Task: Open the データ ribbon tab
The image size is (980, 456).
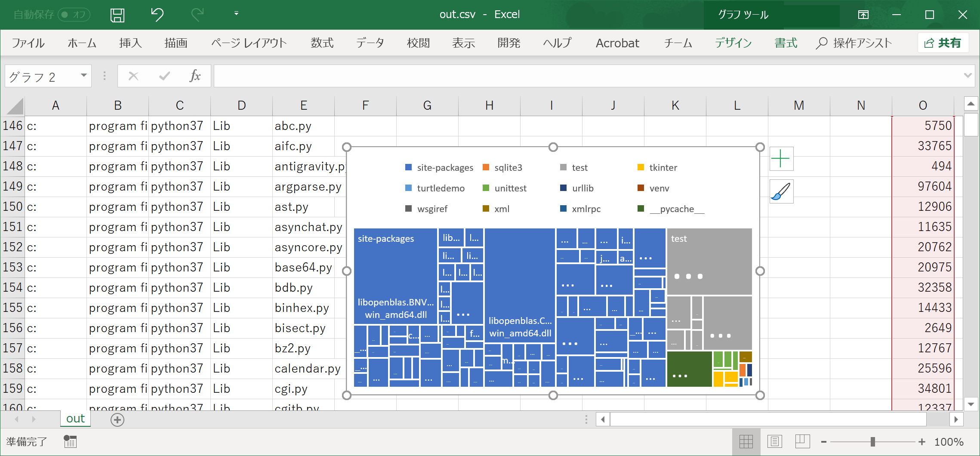Action: (x=370, y=43)
